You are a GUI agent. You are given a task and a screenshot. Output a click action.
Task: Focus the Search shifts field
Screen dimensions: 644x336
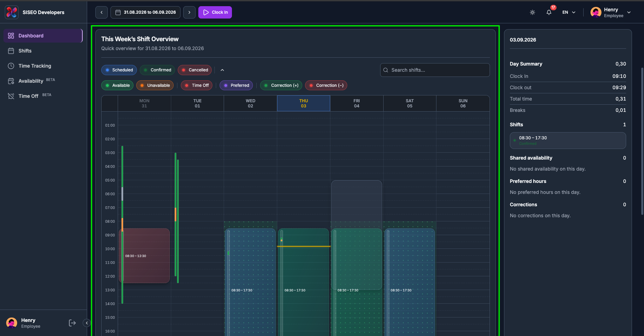(435, 70)
